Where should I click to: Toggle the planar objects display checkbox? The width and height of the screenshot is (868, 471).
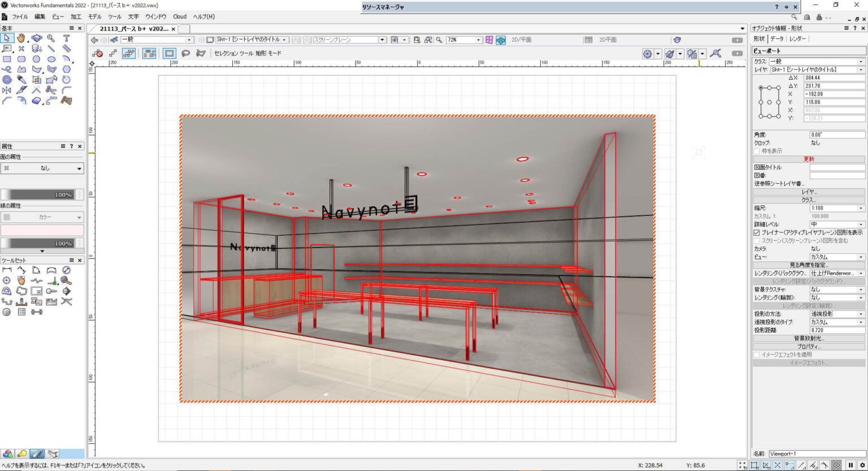pos(757,232)
